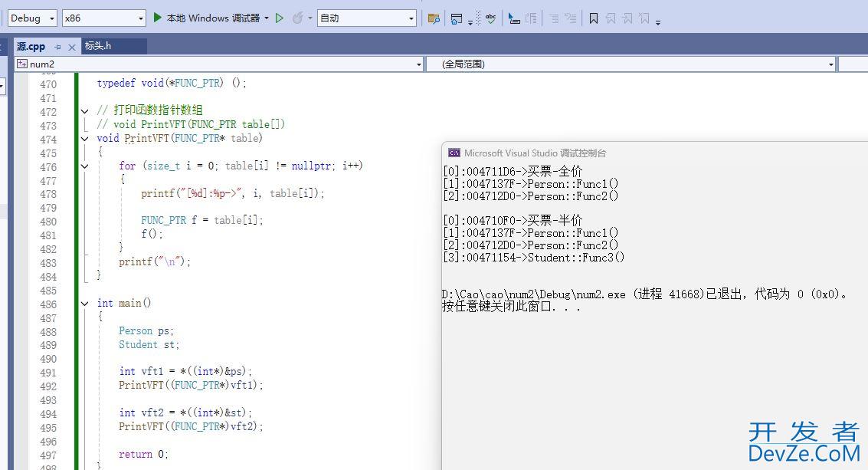Click the debug console title bar icon
The image size is (868, 470).
pyautogui.click(x=454, y=153)
